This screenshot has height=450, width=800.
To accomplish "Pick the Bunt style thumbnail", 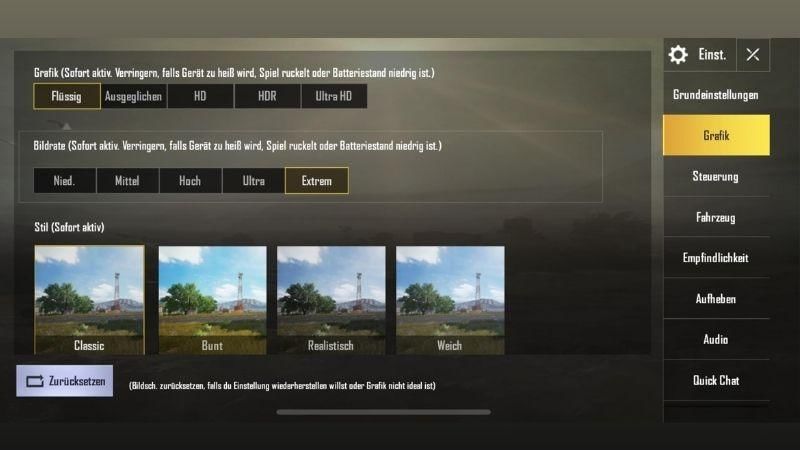I will [212, 300].
